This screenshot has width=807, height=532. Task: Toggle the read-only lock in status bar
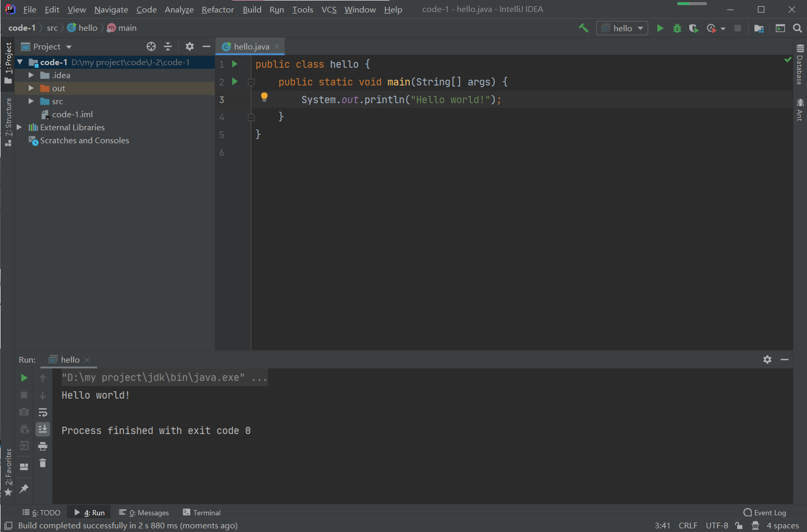(739, 525)
